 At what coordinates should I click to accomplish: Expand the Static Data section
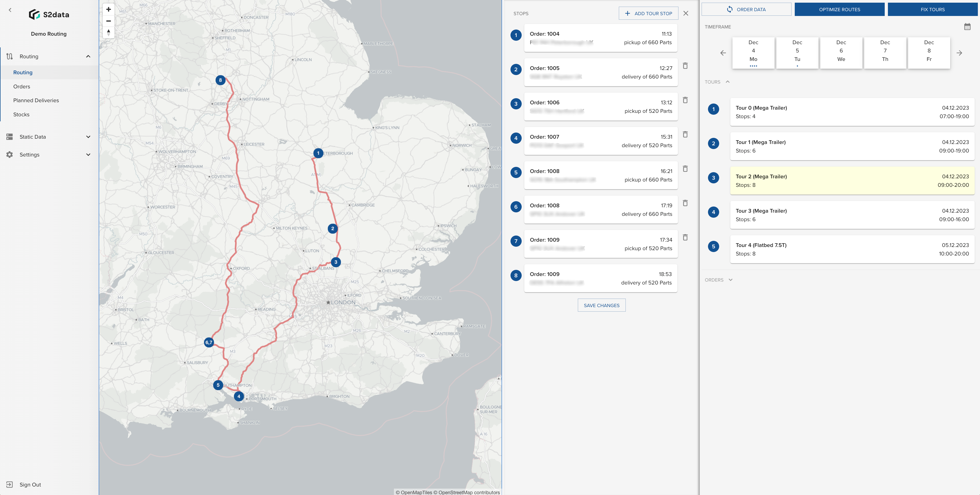pos(88,137)
